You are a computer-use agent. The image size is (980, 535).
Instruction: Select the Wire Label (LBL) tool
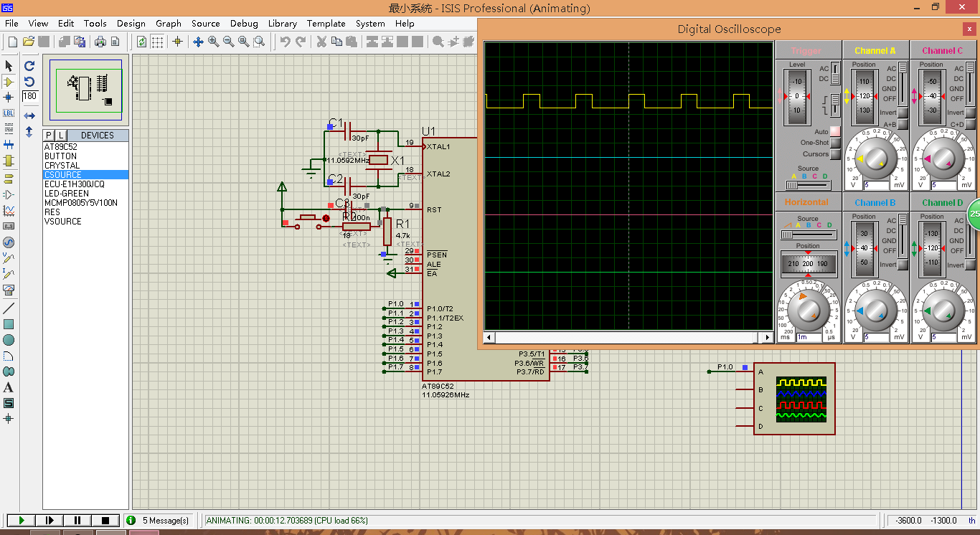(x=9, y=113)
